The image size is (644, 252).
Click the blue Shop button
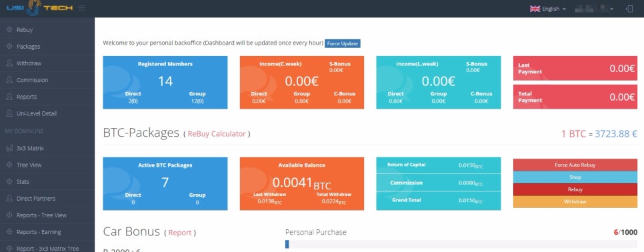pos(575,177)
